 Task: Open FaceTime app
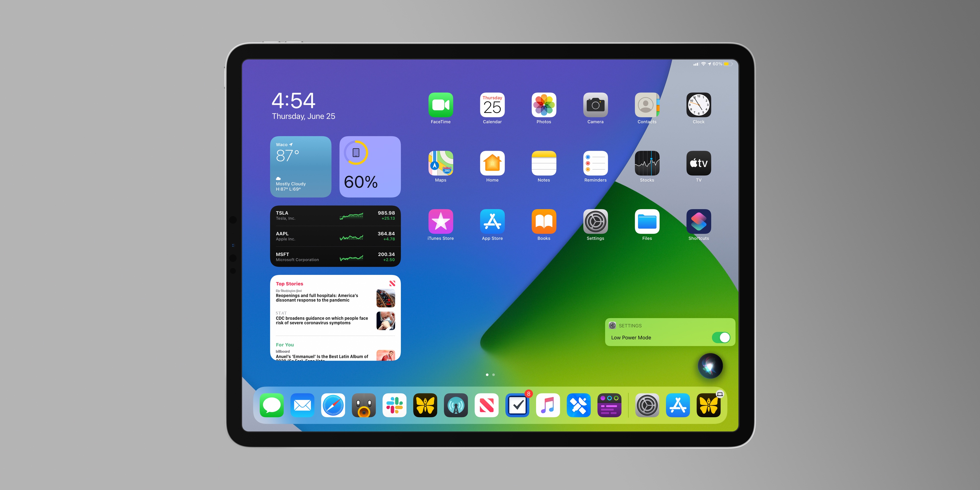tap(441, 106)
